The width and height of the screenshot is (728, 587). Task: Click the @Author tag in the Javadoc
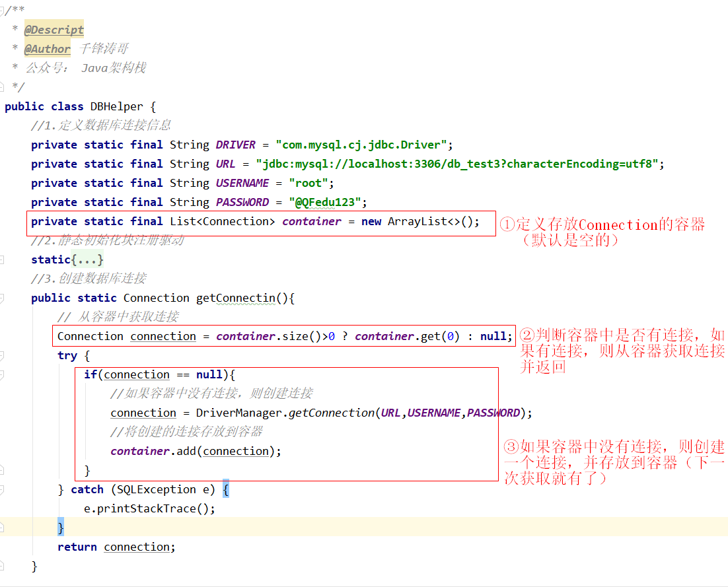[x=47, y=49]
